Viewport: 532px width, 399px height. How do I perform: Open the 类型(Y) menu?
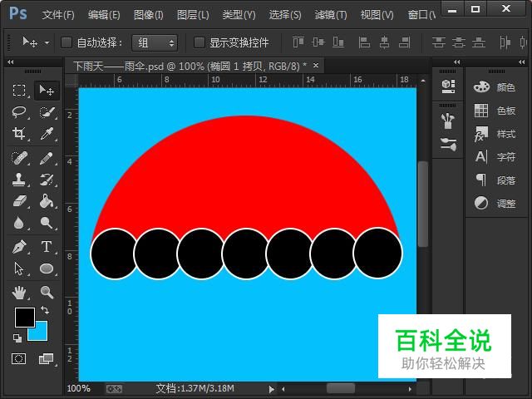[x=239, y=15]
